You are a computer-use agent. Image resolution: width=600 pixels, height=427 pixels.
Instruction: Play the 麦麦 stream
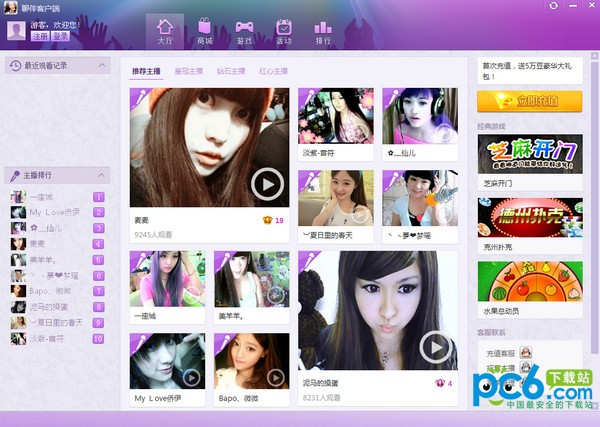tap(267, 184)
